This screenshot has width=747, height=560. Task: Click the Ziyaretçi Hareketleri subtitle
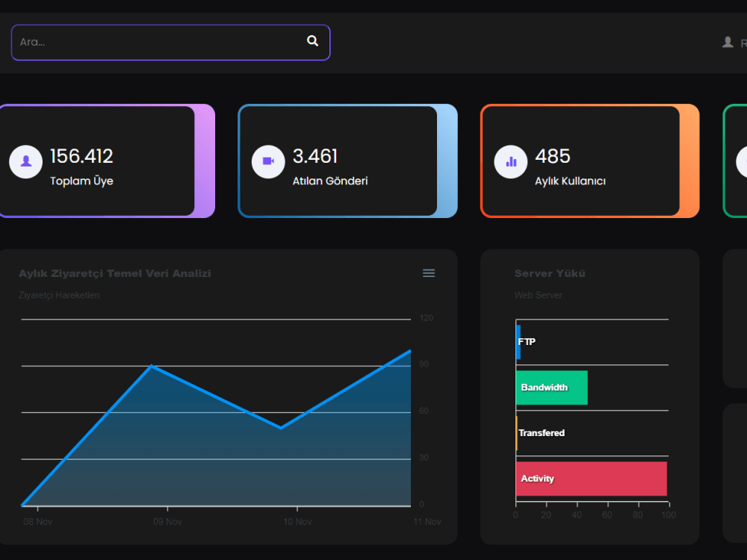click(x=59, y=295)
